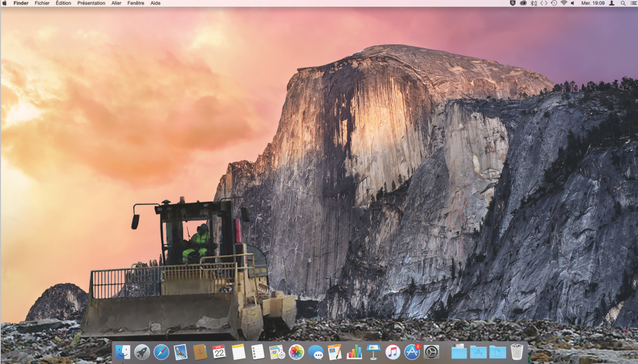Open Calendar icon showing 22
Screen dimensions: 638x364
click(x=219, y=352)
